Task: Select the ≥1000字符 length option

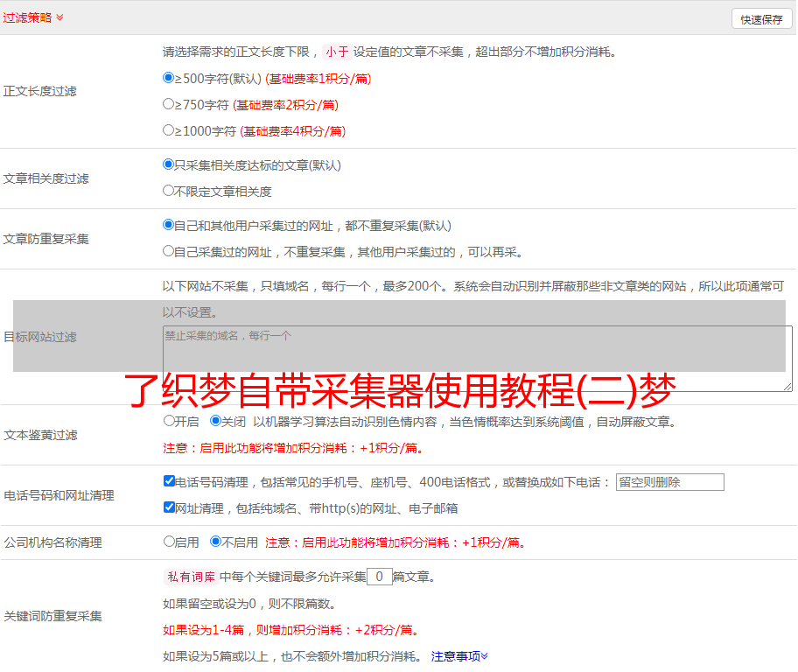Action: 169,130
